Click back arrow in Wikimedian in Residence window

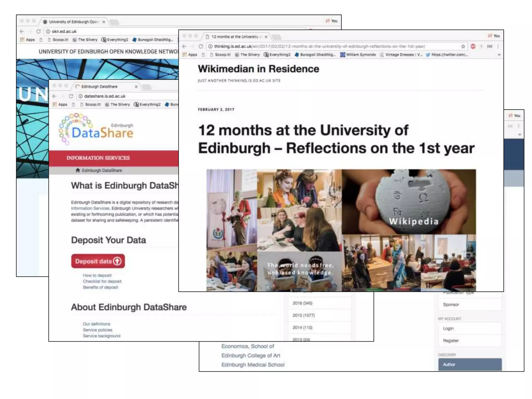(x=184, y=46)
